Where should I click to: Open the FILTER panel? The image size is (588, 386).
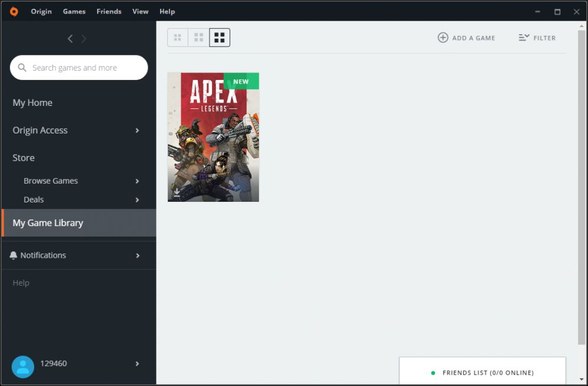(544, 38)
